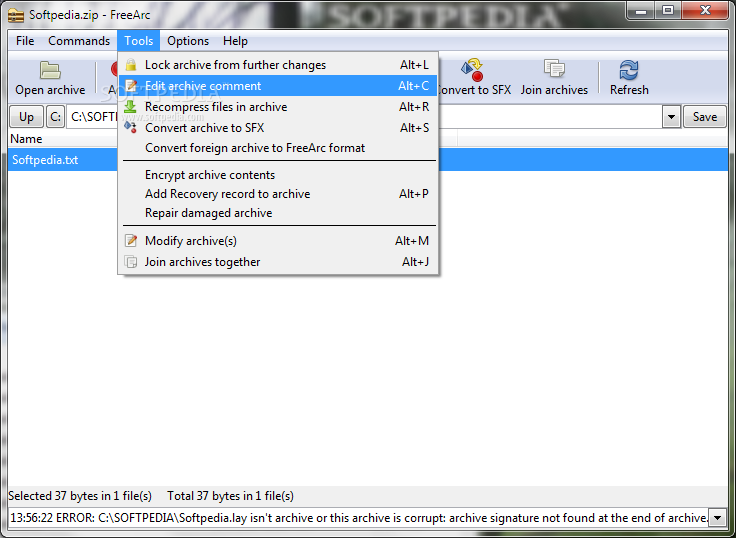
Task: Open the Commands menu
Action: pyautogui.click(x=79, y=41)
